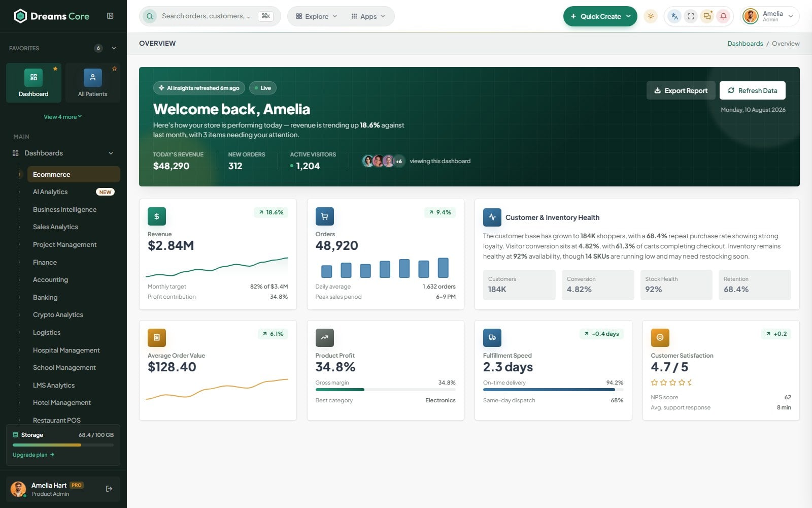Open the Apps dropdown
This screenshot has height=508, width=812.
click(x=368, y=16)
